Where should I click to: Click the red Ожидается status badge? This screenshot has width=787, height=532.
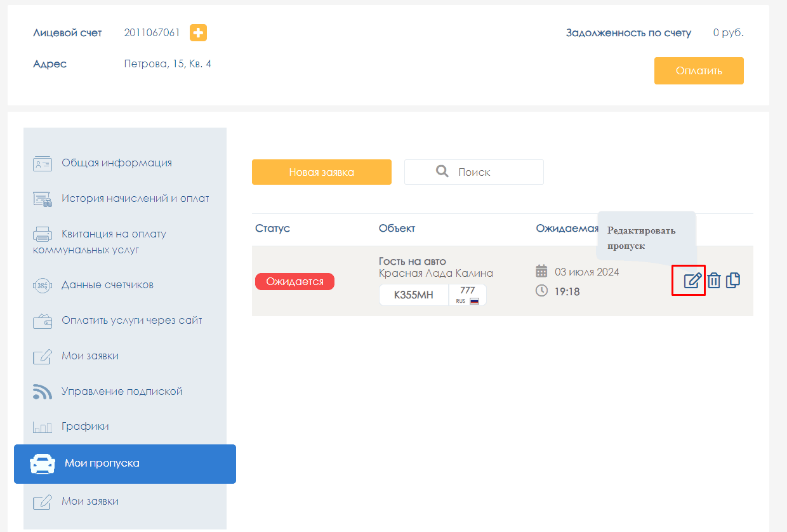click(x=294, y=282)
